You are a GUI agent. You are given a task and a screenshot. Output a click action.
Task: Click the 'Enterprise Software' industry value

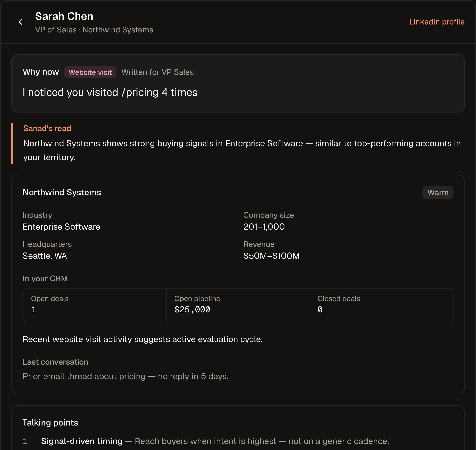(61, 227)
